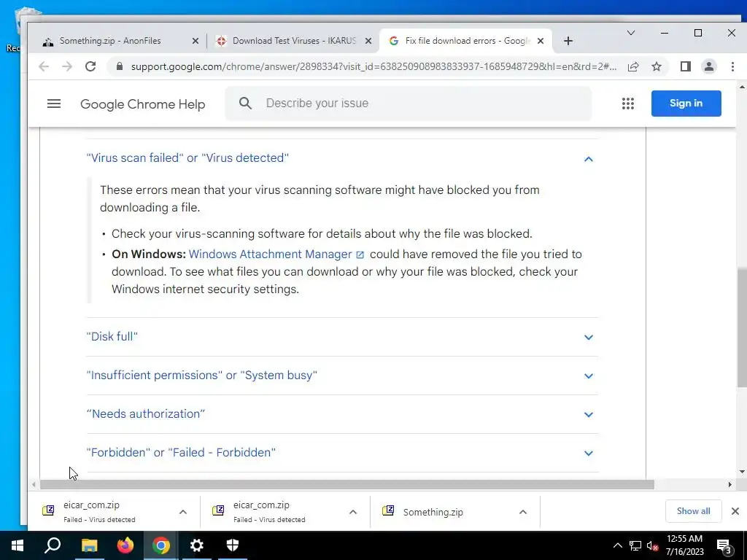The image size is (747, 560).
Task: Open the tab search dropdown
Action: coord(631,33)
